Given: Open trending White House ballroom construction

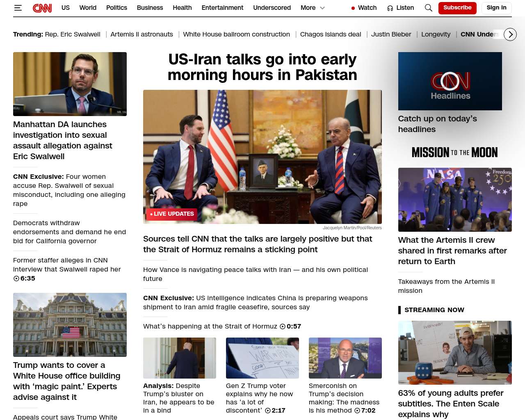Looking at the screenshot, I should (x=236, y=34).
